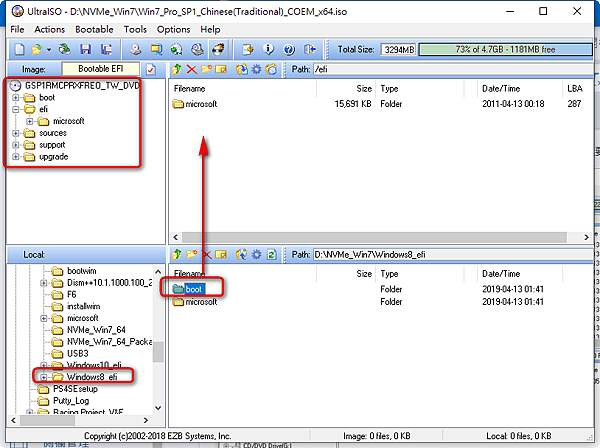Screen dimensions: 600x448
Task: Click the local tree vertical scrollbar thumb
Action: 158,352
